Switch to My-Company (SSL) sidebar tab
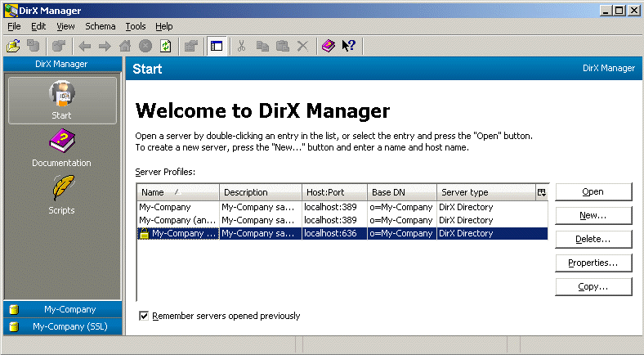 [x=63, y=326]
